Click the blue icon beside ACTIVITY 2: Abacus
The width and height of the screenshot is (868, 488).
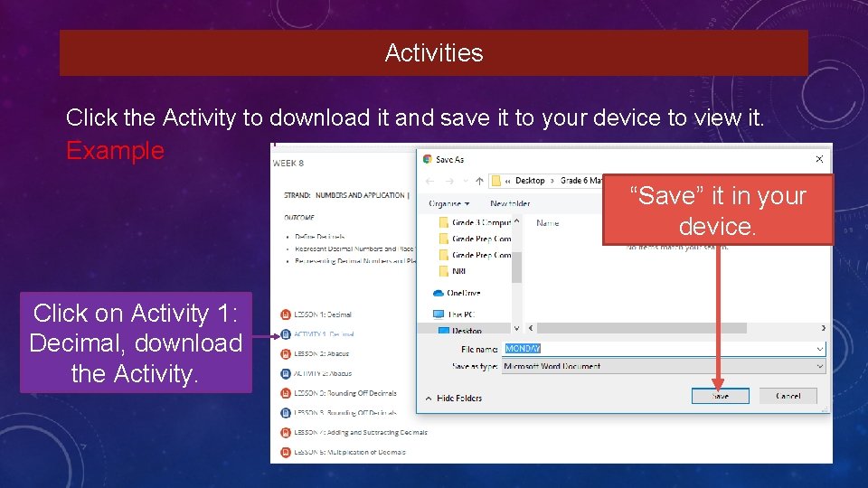[286, 373]
